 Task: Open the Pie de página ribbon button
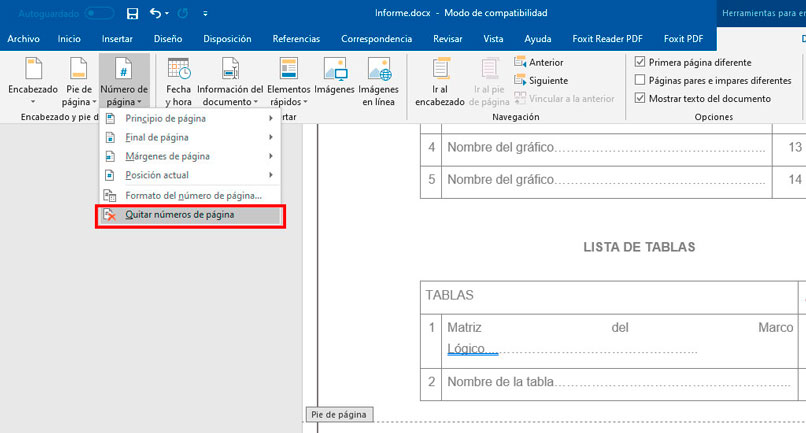[79, 81]
